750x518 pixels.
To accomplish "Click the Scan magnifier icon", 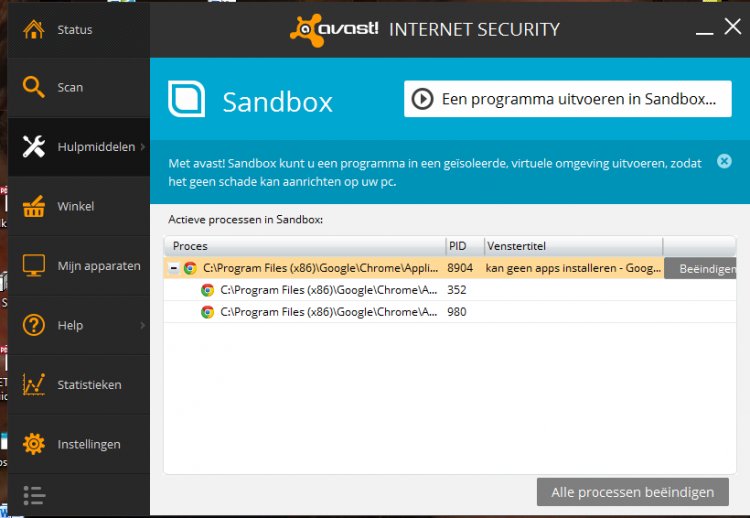I will (x=33, y=88).
